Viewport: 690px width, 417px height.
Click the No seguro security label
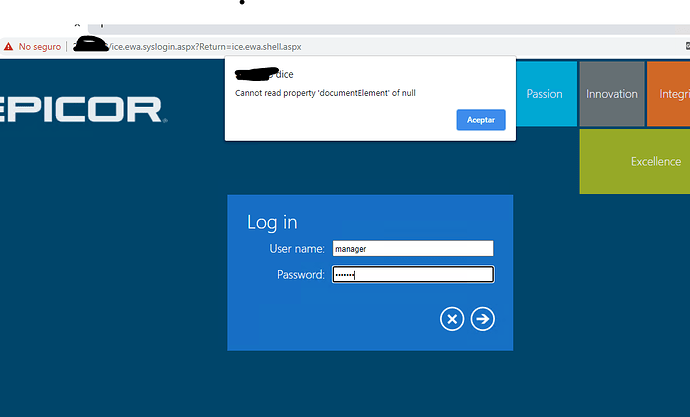click(40, 47)
